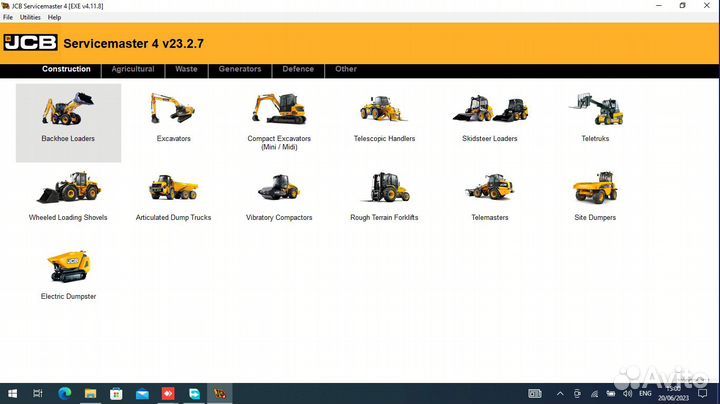Open the Other tab
Viewport: 720px width, 404px height.
pos(346,69)
